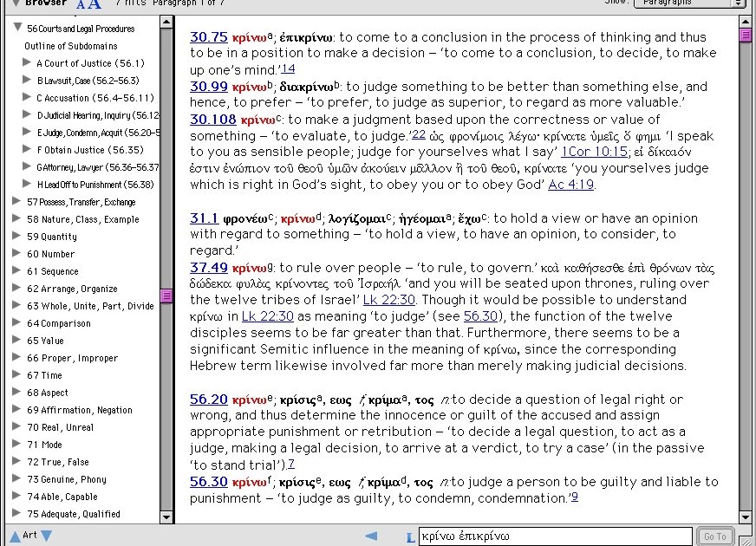This screenshot has width=756, height=546.
Task: Open entry link 56.20
Action: (x=208, y=400)
